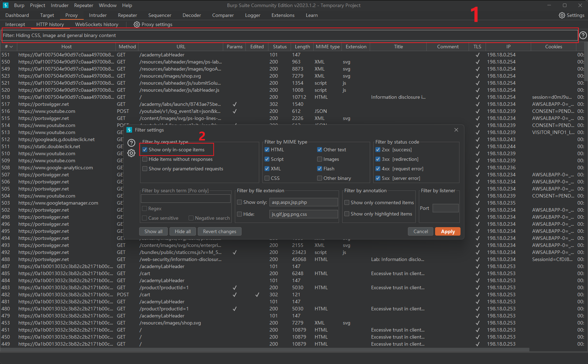The image size is (588, 364).
Task: Enable Hide items without responses
Action: click(x=145, y=159)
